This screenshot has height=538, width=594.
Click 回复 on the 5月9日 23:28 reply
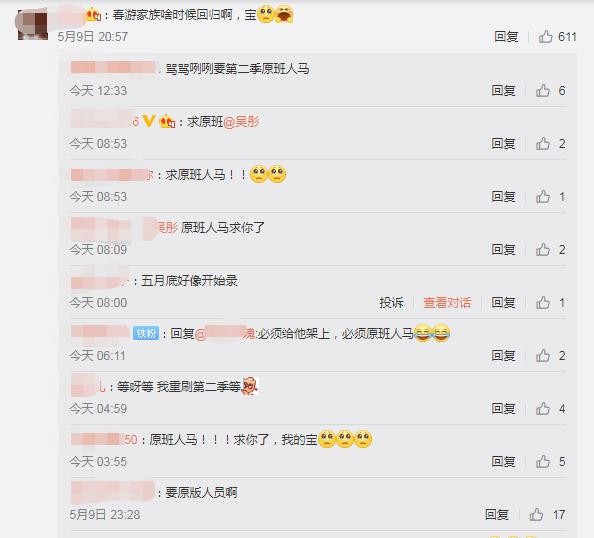coord(497,515)
